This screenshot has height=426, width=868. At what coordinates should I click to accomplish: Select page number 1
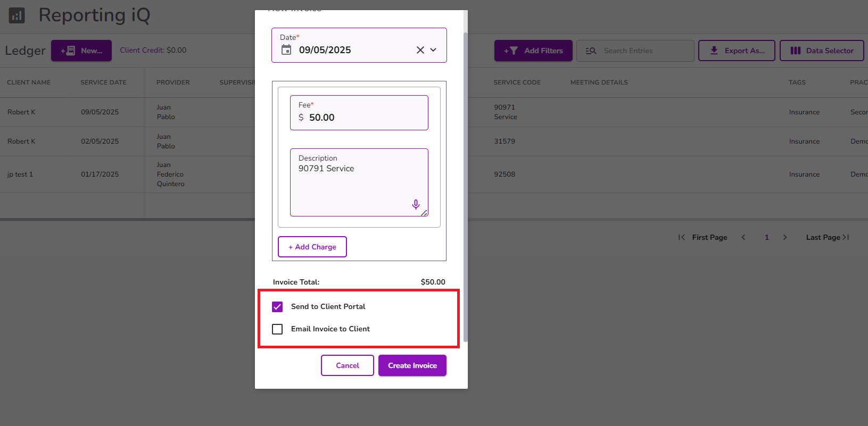(767, 237)
